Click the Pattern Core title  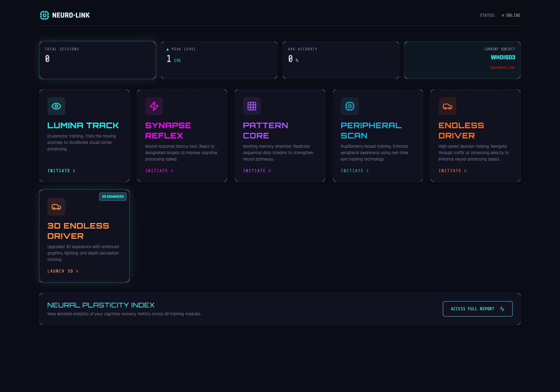pyautogui.click(x=265, y=131)
